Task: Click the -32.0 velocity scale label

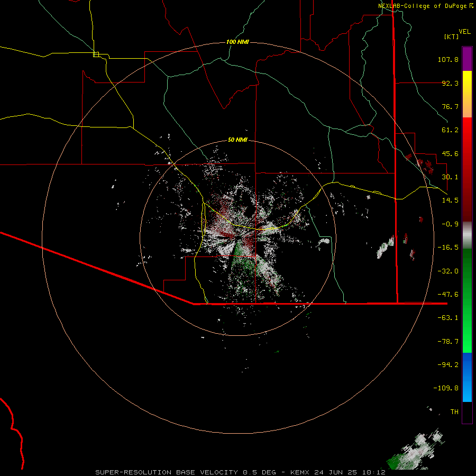Action: tap(448, 271)
